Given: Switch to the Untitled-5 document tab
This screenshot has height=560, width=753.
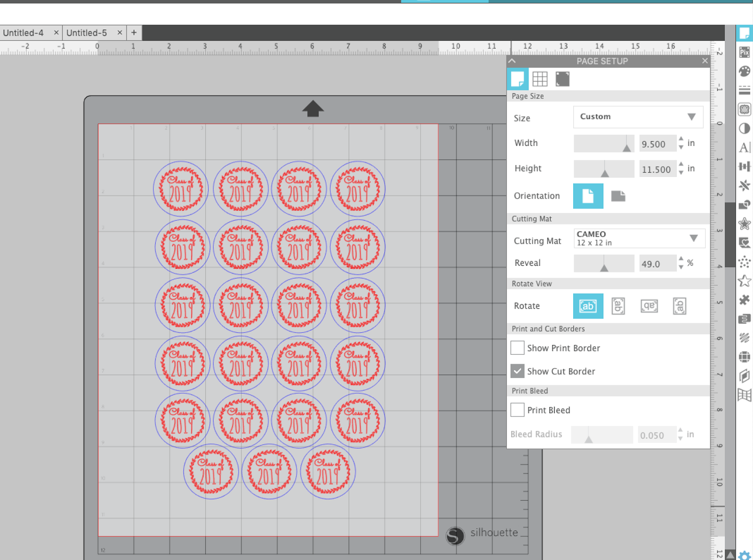Looking at the screenshot, I should click(87, 33).
